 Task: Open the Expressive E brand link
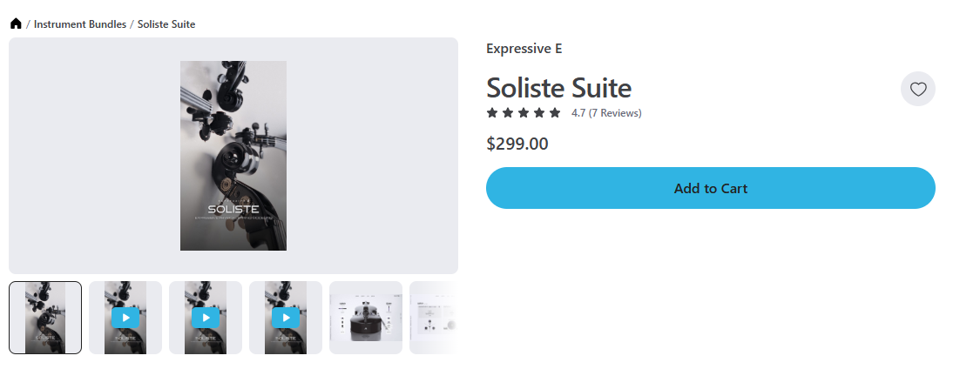point(524,49)
